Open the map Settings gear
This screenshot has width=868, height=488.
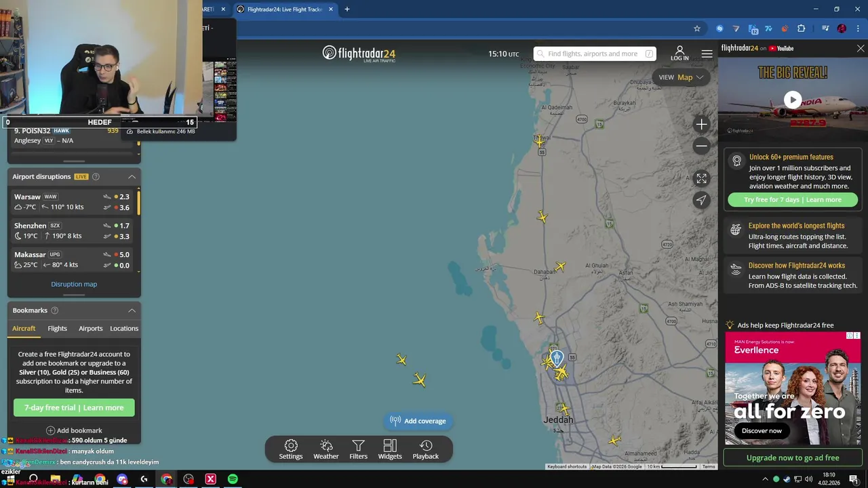pyautogui.click(x=291, y=449)
